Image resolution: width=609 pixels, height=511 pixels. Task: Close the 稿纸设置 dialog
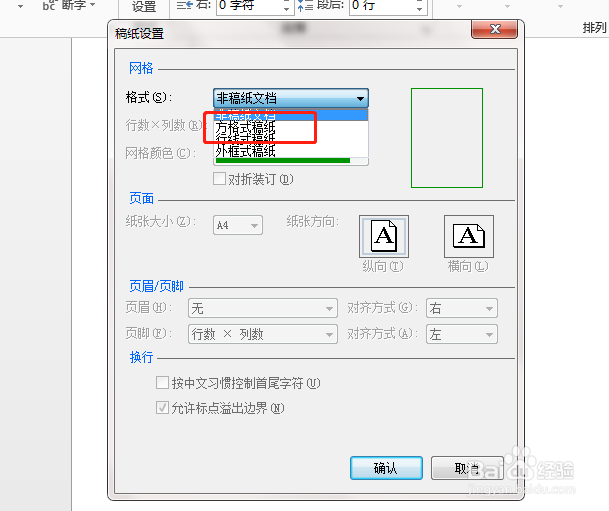[x=494, y=29]
